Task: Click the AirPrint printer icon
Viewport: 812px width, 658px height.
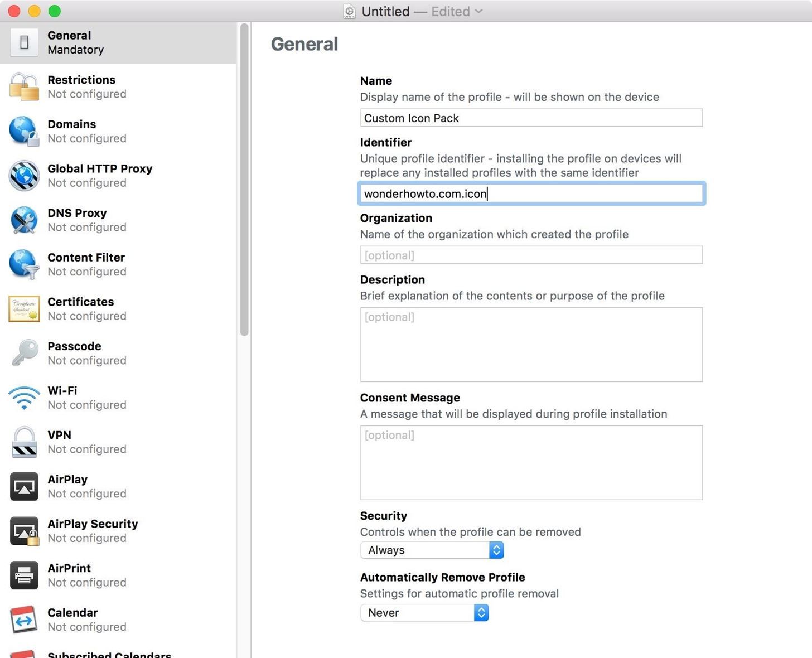Action: (24, 575)
